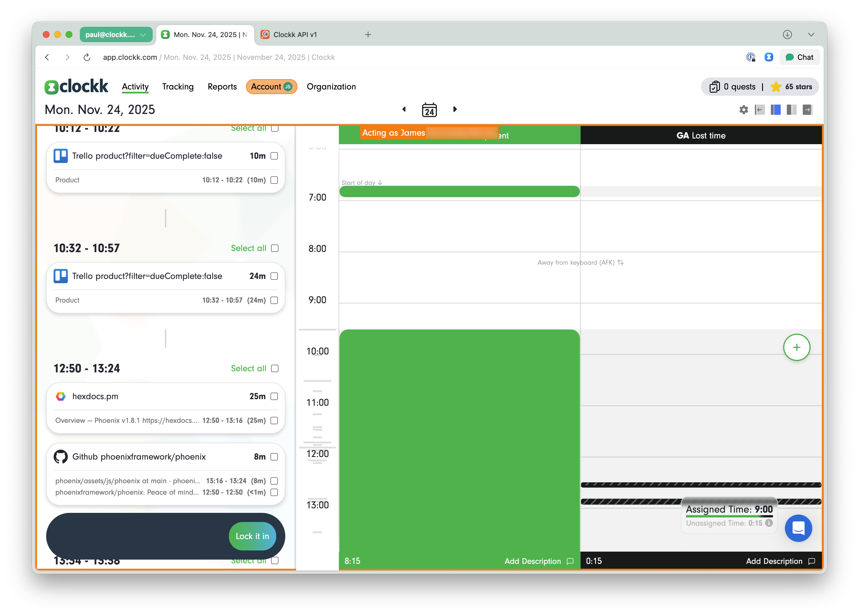Expand panel to right edge icon

pyautogui.click(x=807, y=110)
